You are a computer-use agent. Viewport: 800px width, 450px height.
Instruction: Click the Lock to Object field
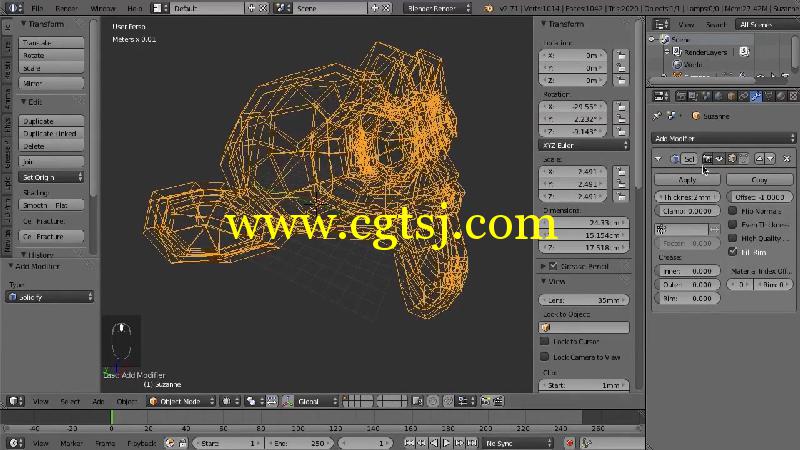click(584, 328)
